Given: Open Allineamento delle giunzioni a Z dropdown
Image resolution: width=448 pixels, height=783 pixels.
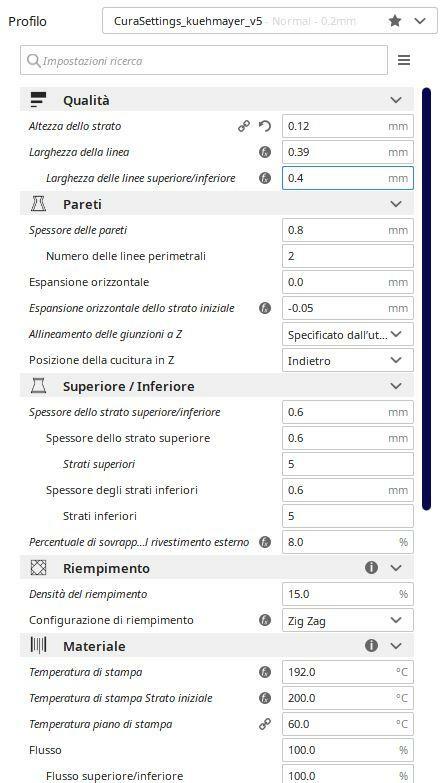Looking at the screenshot, I should (x=348, y=334).
